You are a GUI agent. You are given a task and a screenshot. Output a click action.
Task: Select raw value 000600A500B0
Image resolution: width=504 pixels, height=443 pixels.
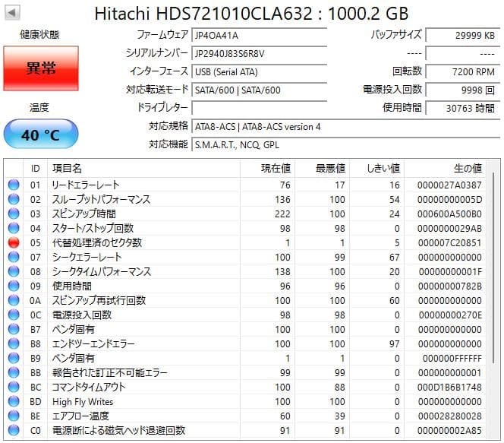pyautogui.click(x=449, y=214)
